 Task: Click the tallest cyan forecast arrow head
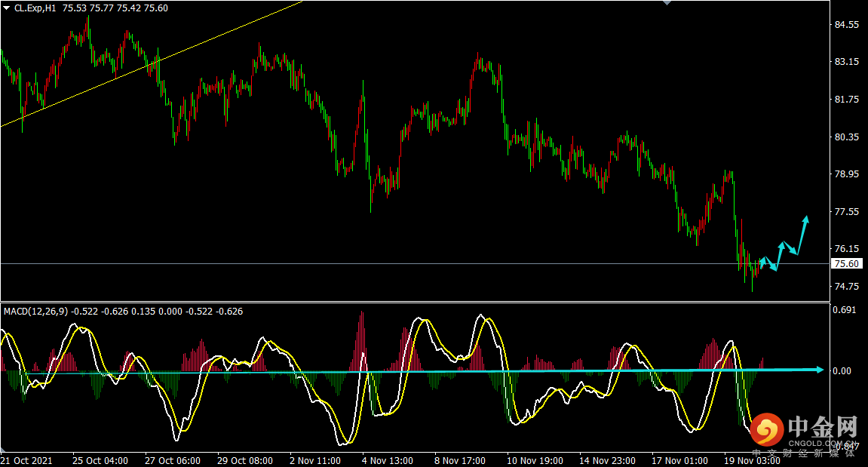pyautogui.click(x=806, y=220)
